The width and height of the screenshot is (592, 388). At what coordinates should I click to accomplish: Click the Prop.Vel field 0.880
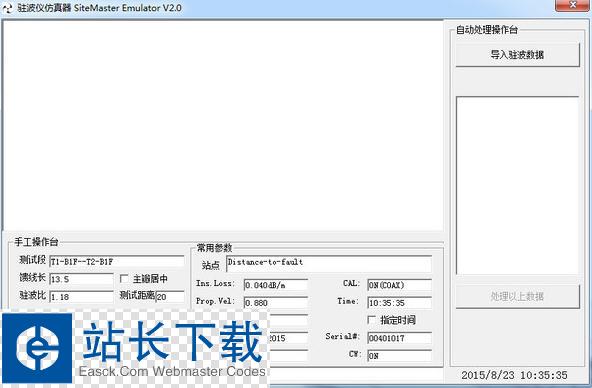coord(276,303)
